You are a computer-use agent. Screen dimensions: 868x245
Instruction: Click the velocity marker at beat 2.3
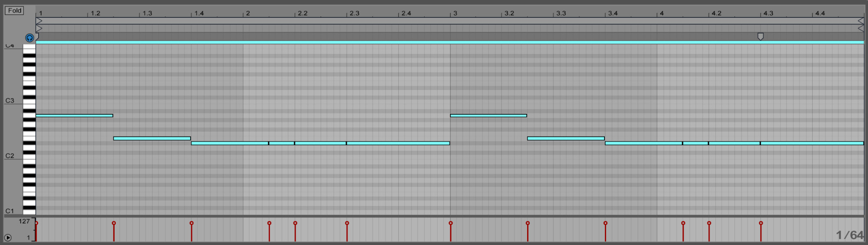tap(347, 223)
